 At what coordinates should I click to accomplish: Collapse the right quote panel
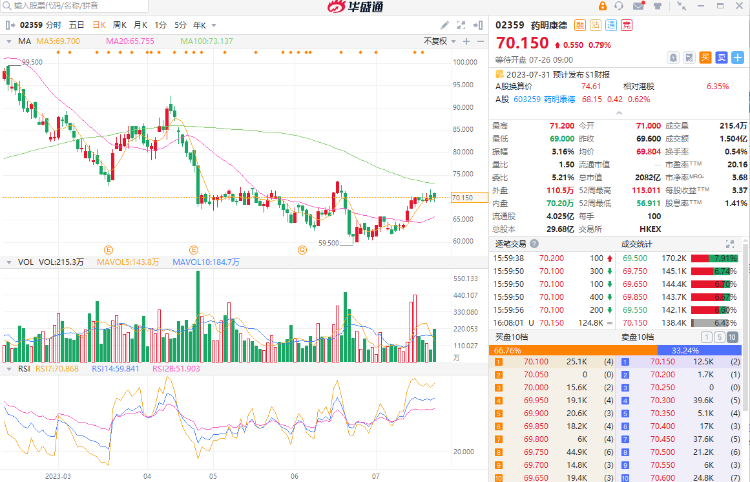pyautogui.click(x=478, y=25)
